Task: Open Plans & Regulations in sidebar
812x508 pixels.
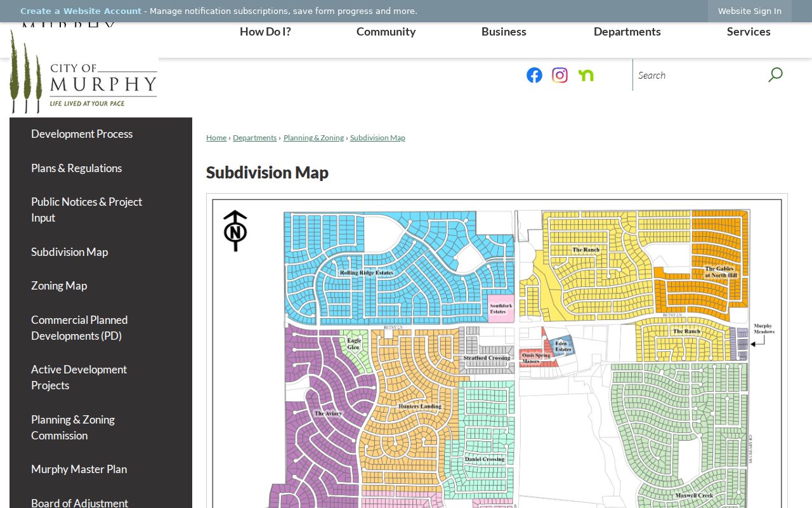Action: point(101,168)
